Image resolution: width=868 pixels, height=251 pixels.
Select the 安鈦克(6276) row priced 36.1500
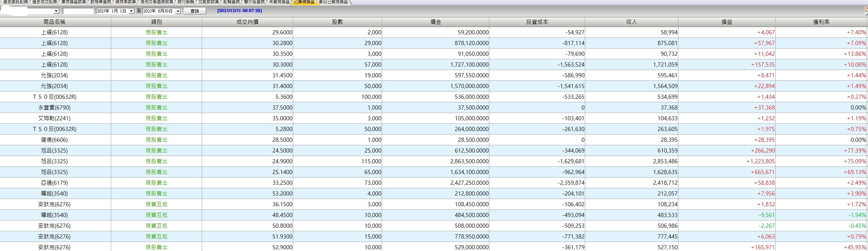pos(433,204)
